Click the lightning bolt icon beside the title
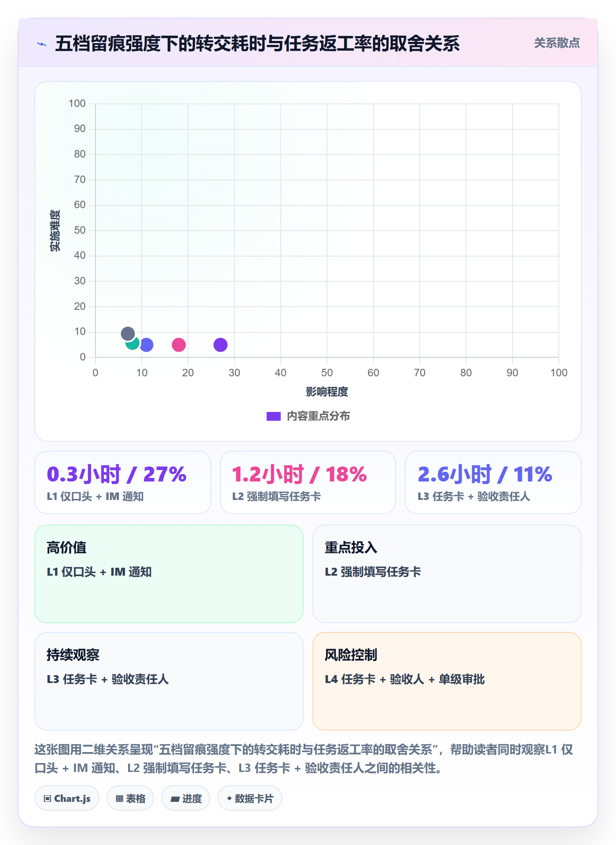The height and width of the screenshot is (845, 616). coord(42,44)
